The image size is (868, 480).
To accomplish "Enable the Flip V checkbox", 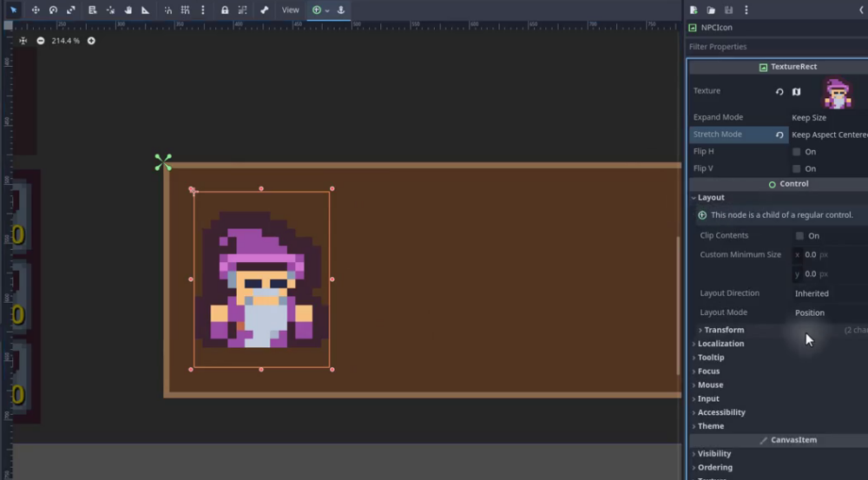I will pos(797,169).
